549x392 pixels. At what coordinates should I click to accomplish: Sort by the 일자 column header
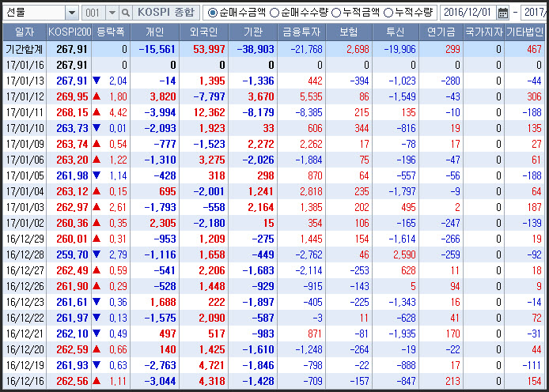click(x=25, y=32)
